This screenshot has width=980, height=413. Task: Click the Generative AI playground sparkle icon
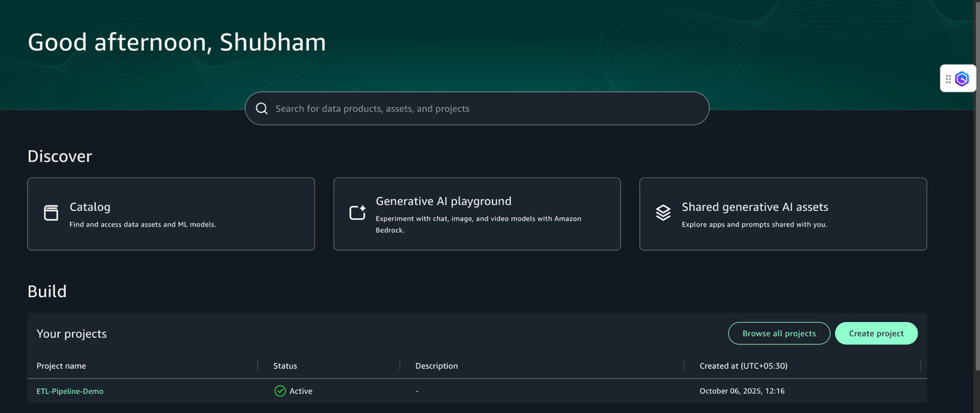pyautogui.click(x=357, y=213)
